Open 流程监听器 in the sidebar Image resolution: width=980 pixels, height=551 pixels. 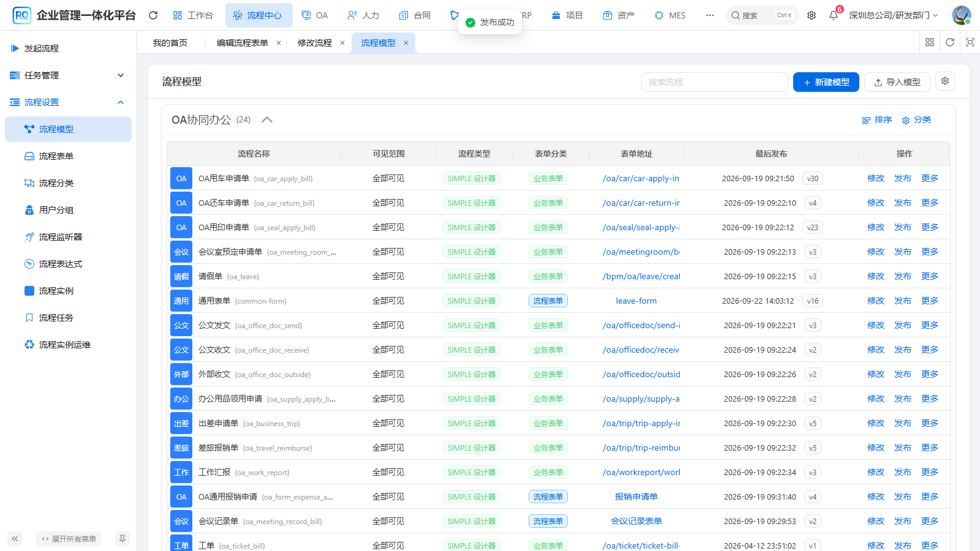68,237
